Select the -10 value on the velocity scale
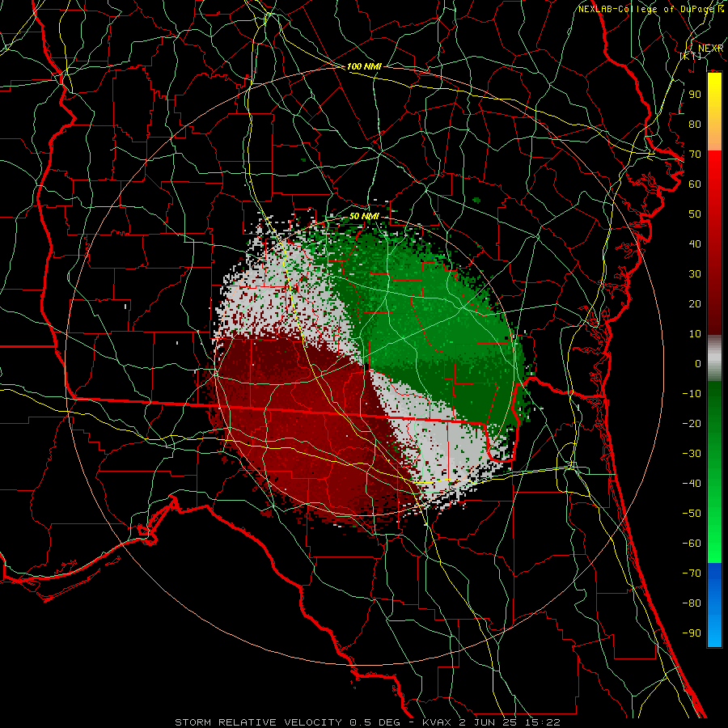This screenshot has width=728, height=728. pos(692,394)
